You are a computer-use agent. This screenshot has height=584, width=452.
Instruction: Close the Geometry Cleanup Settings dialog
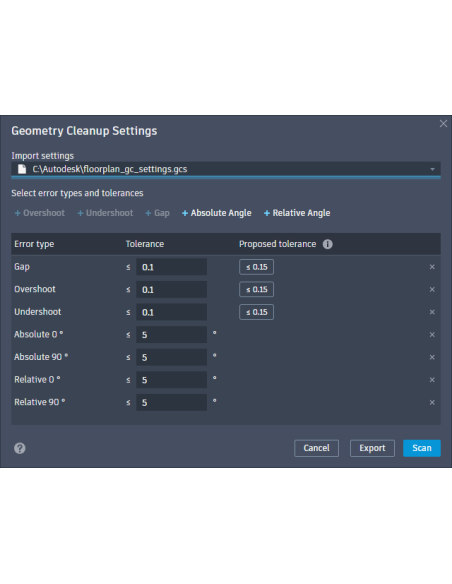click(443, 124)
